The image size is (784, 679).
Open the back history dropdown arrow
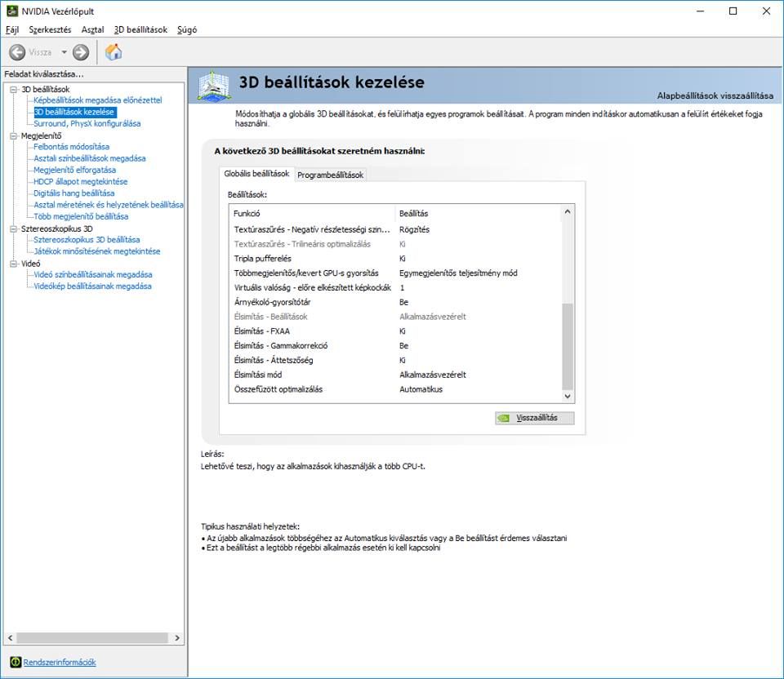(64, 52)
